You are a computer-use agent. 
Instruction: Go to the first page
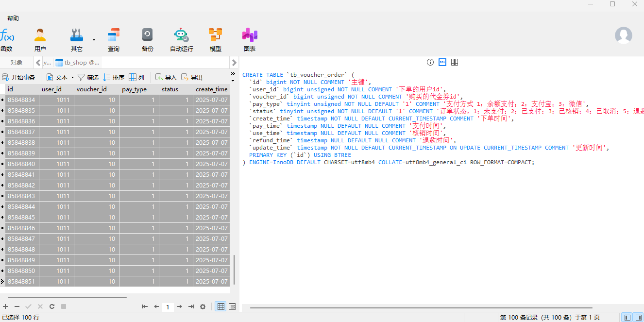pyautogui.click(x=144, y=306)
